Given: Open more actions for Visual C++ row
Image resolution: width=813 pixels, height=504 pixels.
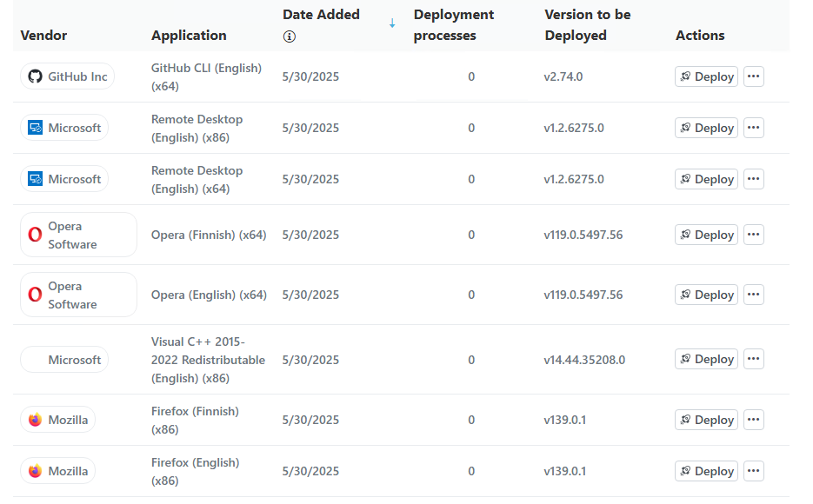Looking at the screenshot, I should click(753, 359).
